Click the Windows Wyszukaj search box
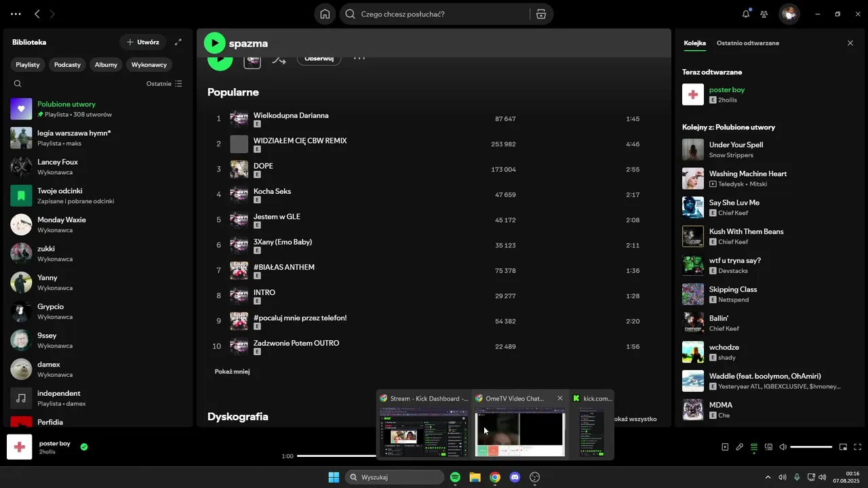Screen dimensions: 868x488 [x=395, y=477]
